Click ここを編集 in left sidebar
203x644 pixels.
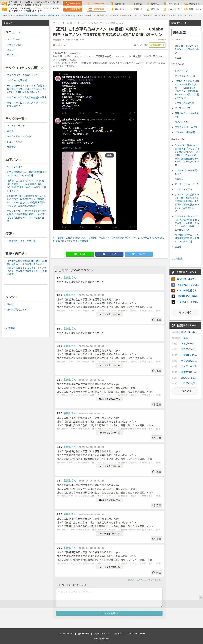9,328
